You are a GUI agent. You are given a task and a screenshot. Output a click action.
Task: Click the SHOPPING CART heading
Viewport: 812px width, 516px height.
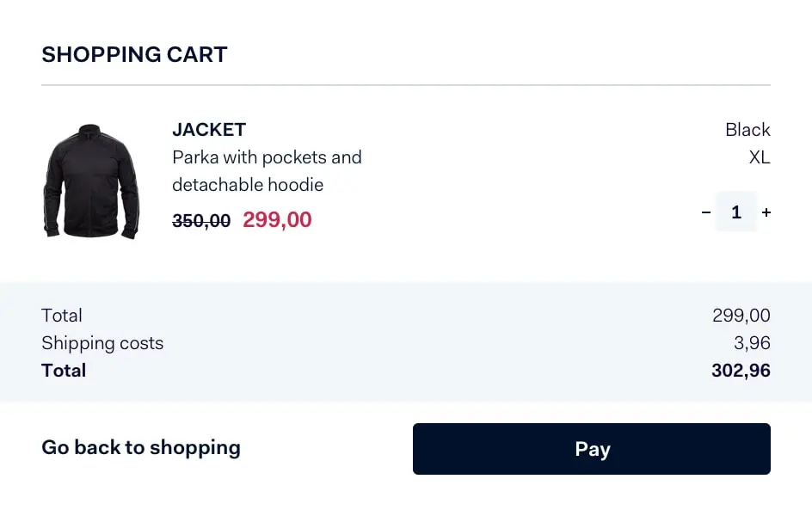point(134,54)
